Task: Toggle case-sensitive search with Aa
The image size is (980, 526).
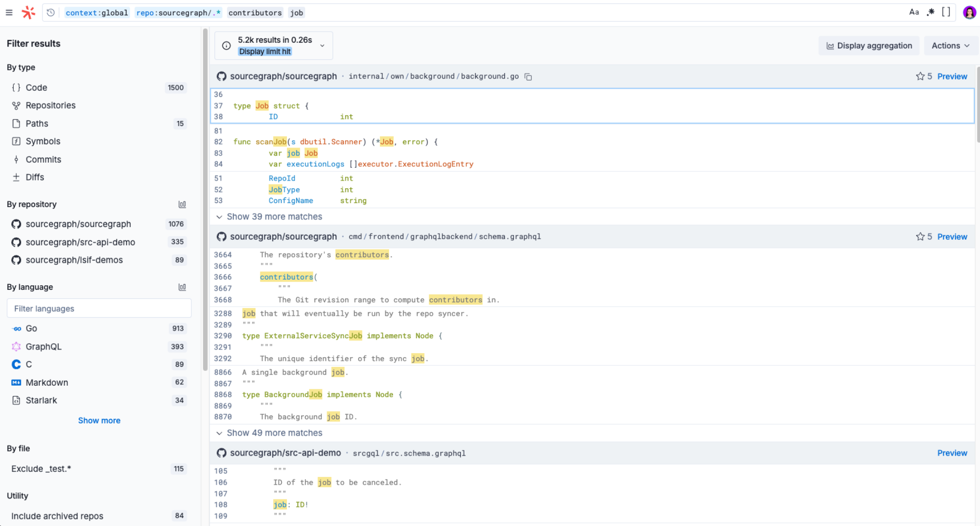Action: pyautogui.click(x=914, y=12)
